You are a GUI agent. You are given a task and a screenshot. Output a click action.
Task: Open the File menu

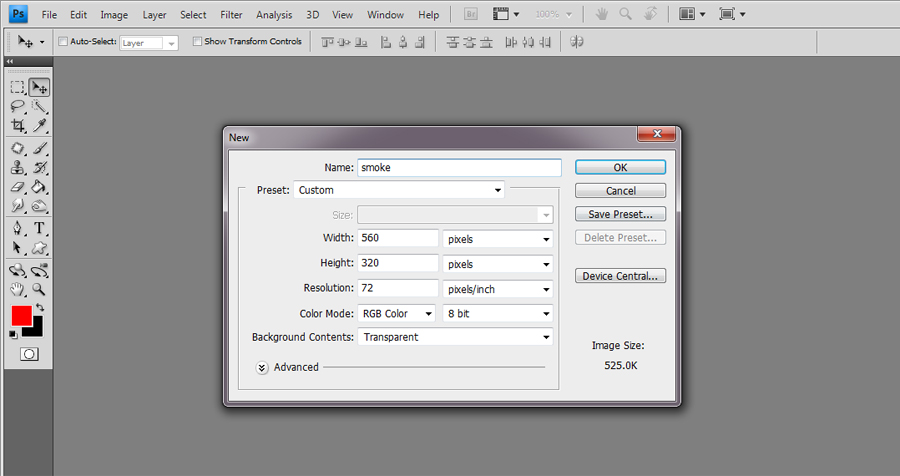tap(49, 15)
